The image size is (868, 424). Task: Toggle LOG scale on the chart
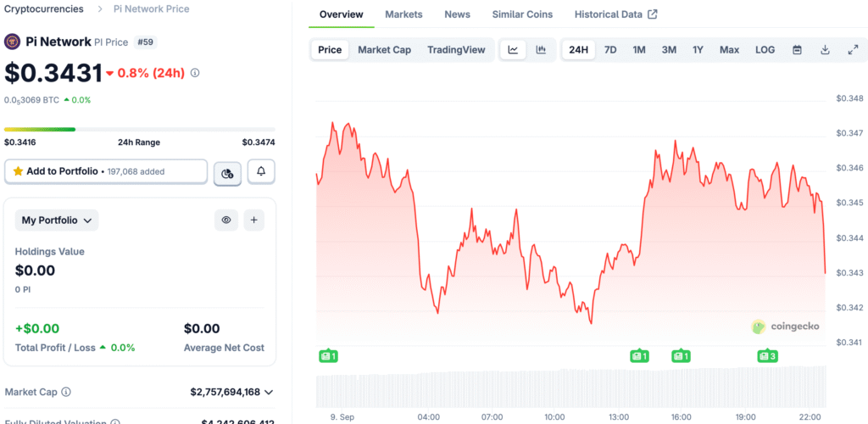pyautogui.click(x=765, y=50)
